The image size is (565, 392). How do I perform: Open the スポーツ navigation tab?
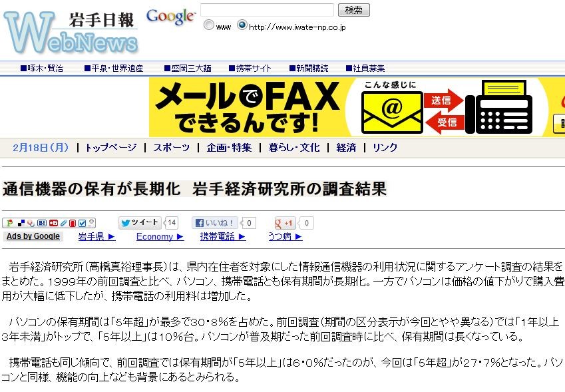pos(171,147)
